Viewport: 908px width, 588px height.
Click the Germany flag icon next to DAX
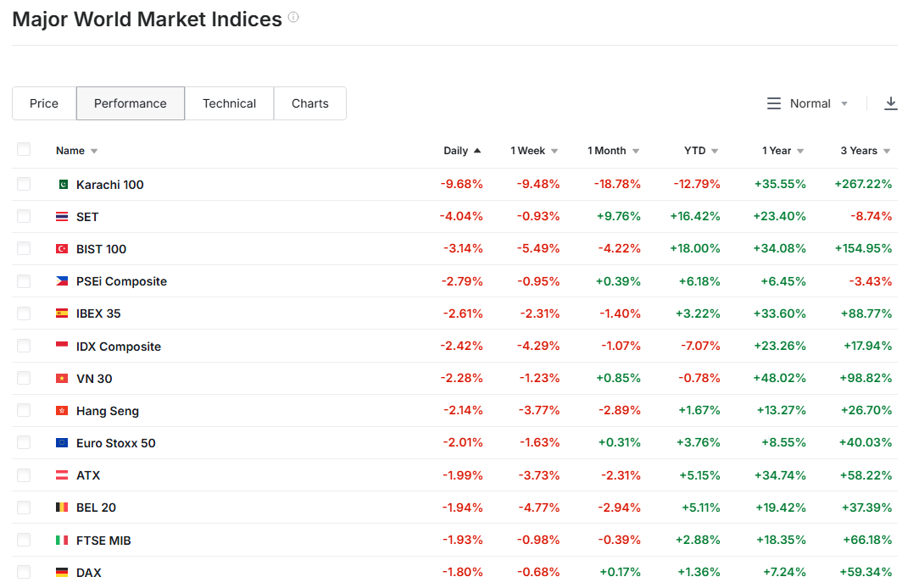tap(62, 573)
